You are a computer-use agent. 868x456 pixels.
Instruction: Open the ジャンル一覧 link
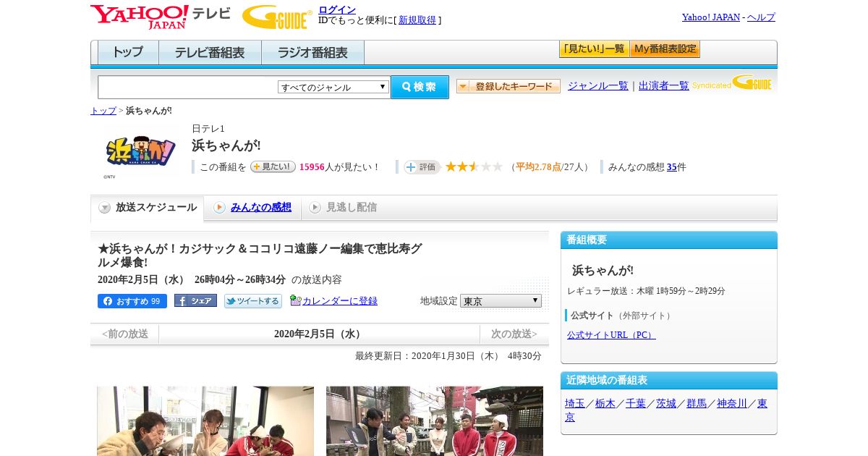[598, 86]
